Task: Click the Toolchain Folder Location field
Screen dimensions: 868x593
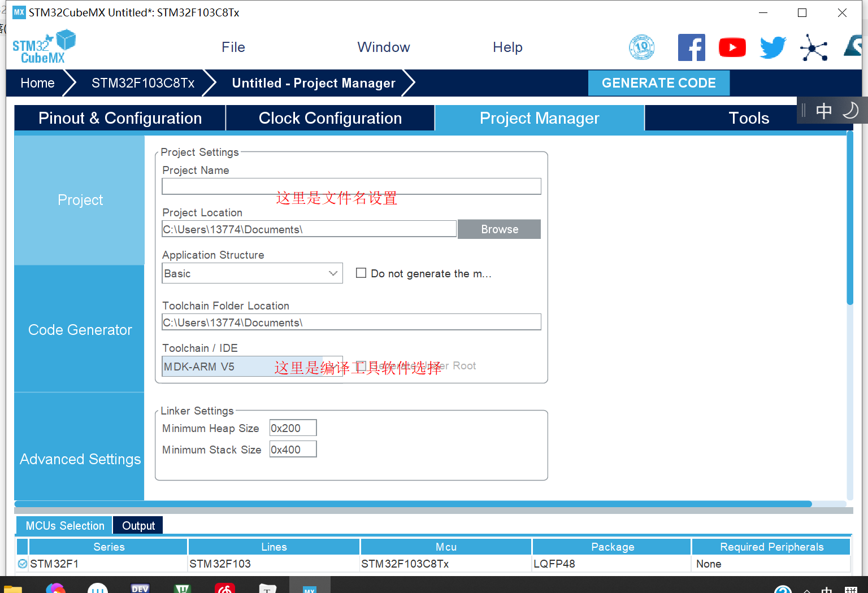Action: click(351, 322)
